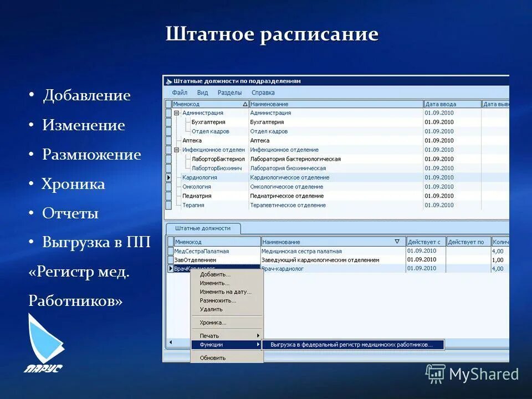This screenshot has height=399, width=532.
Task: Open the Разделы menu
Action: pos(230,93)
